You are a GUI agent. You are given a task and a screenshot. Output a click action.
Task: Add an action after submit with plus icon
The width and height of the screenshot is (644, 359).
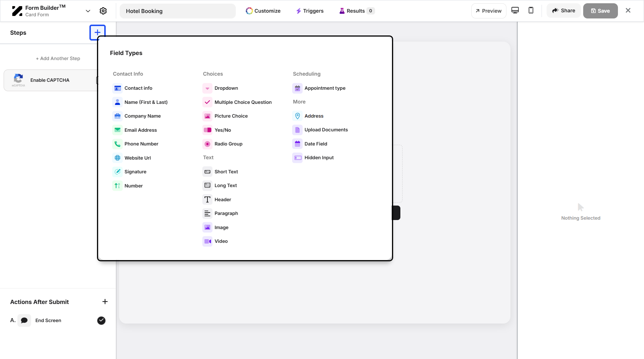click(x=105, y=301)
